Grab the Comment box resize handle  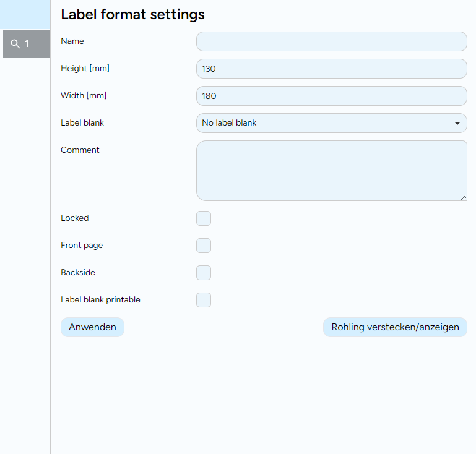tap(464, 197)
